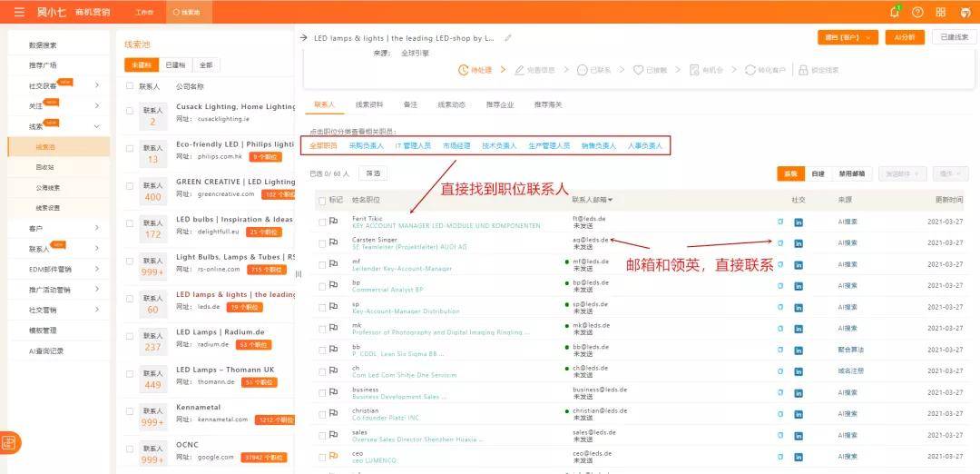Tick the select-all checkbox beside 标记 header

[322, 201]
